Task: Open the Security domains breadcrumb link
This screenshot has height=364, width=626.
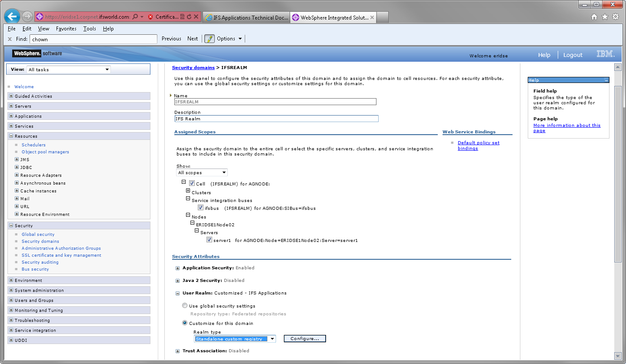Action: coord(193,67)
